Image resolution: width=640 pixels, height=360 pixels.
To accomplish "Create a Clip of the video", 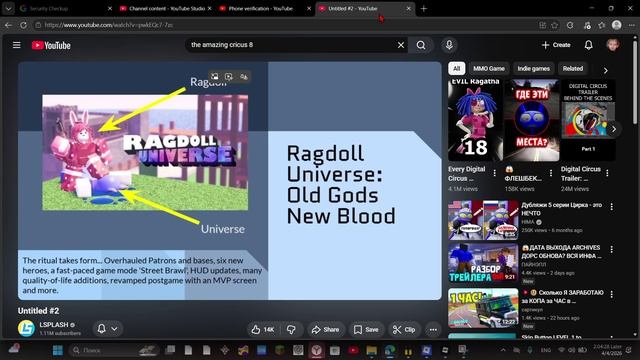I will 404,329.
